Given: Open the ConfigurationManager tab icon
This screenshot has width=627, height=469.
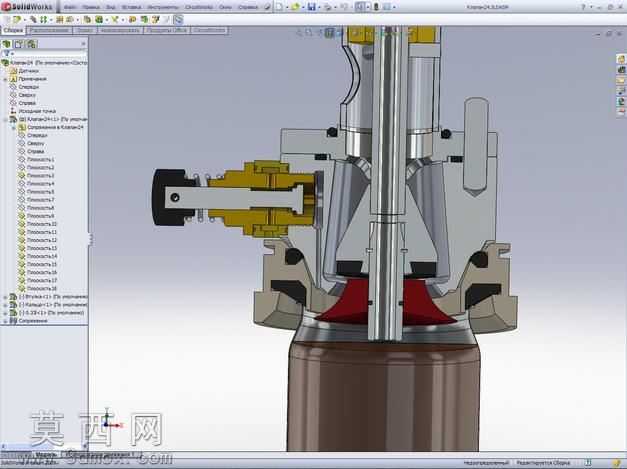Looking at the screenshot, I should pyautogui.click(x=31, y=44).
